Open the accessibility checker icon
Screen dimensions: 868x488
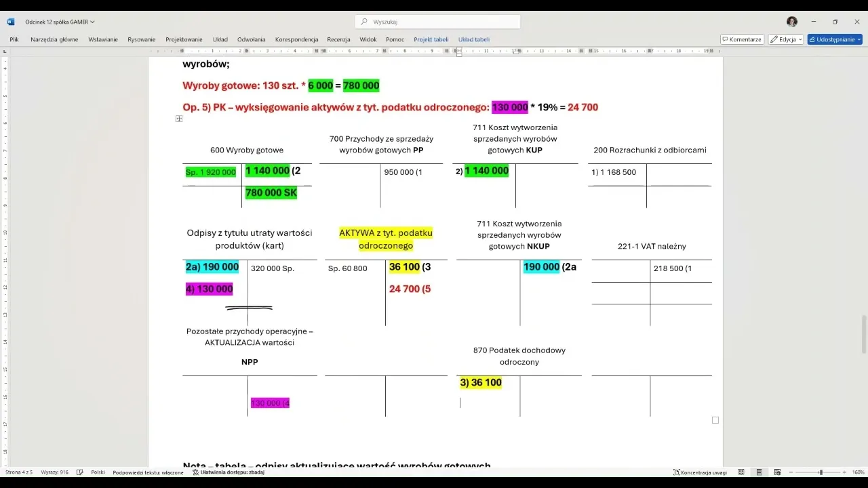(x=232, y=472)
